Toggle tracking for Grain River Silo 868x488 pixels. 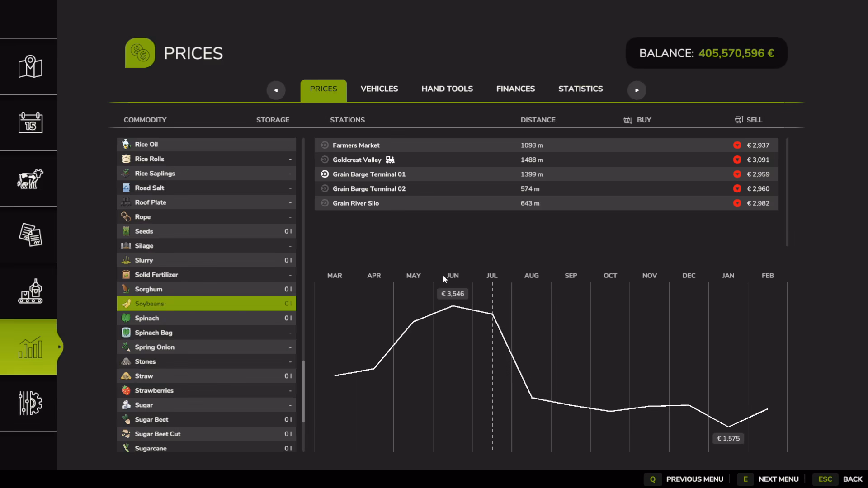[x=325, y=203]
